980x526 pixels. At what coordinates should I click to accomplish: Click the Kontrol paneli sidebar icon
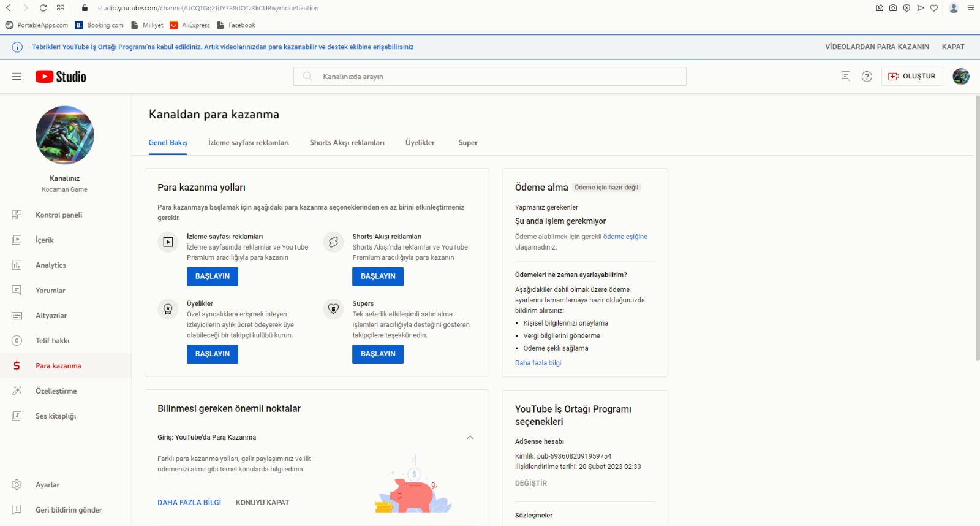click(17, 215)
